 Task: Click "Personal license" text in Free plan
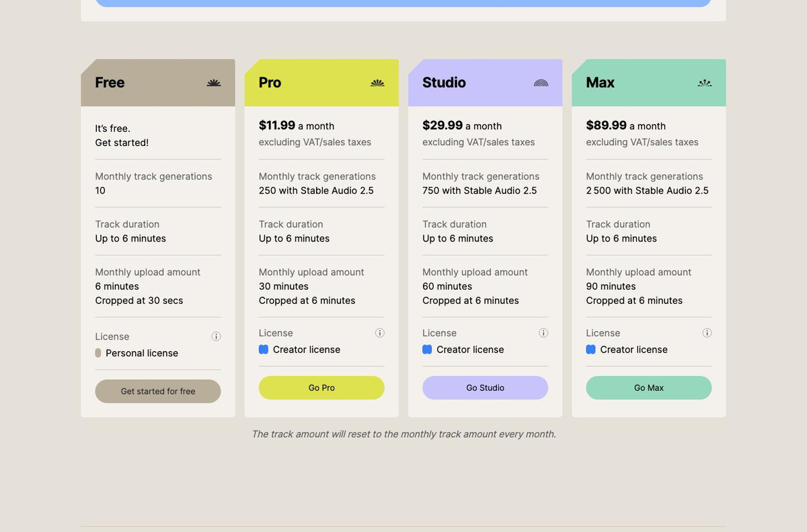(142, 353)
